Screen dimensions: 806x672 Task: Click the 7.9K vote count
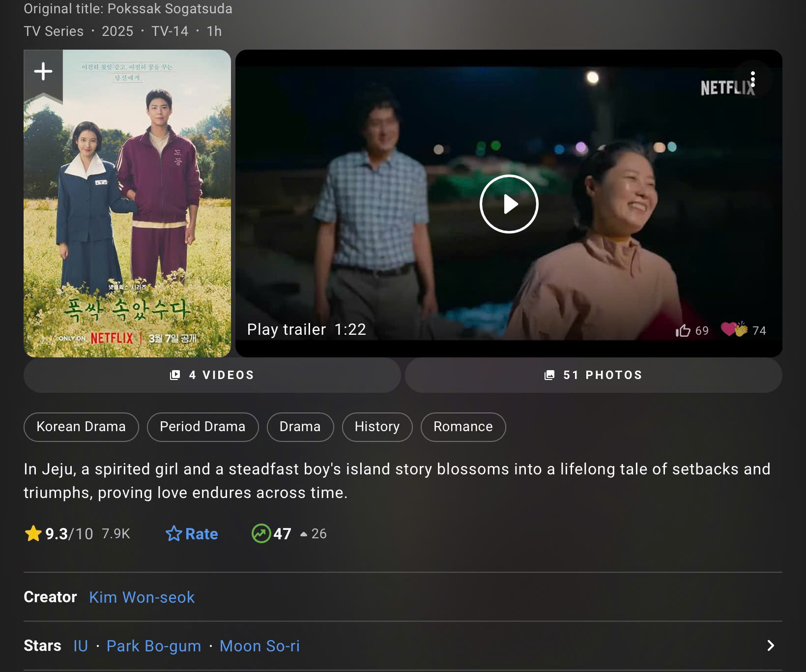click(116, 534)
